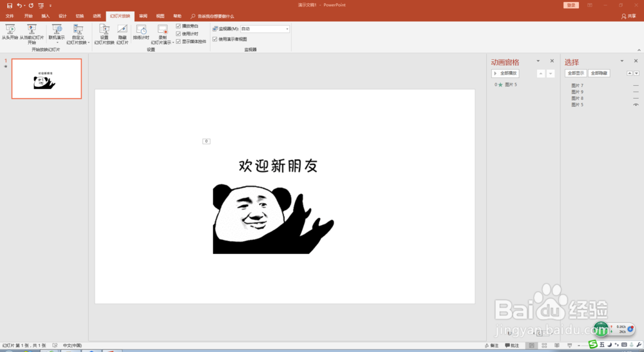Select slide 1 thumbnail
This screenshot has width=644, height=352.
[x=46, y=79]
